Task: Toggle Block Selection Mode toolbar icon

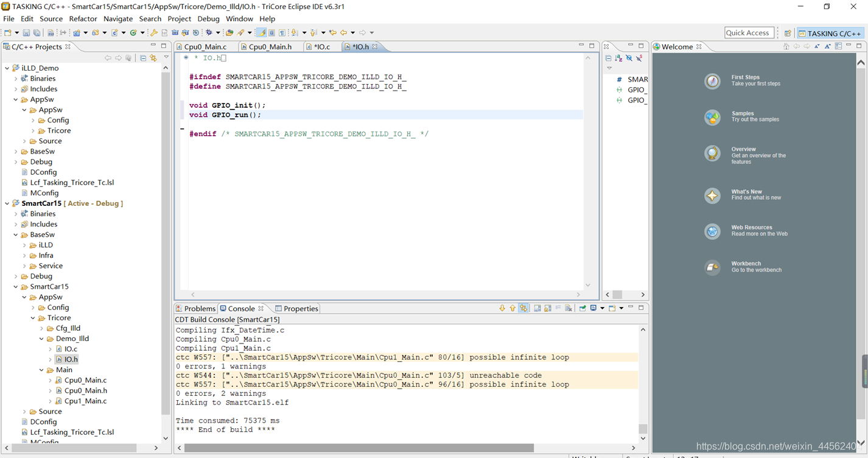Action: tap(271, 33)
